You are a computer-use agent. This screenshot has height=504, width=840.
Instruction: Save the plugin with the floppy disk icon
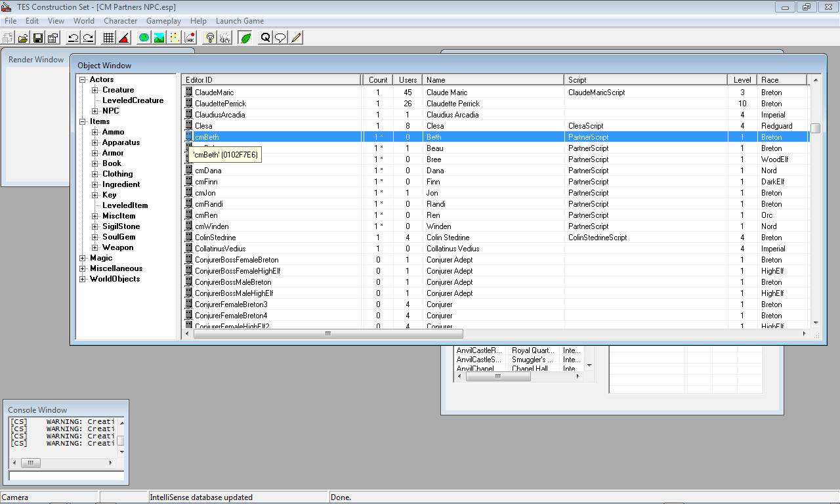(x=38, y=38)
